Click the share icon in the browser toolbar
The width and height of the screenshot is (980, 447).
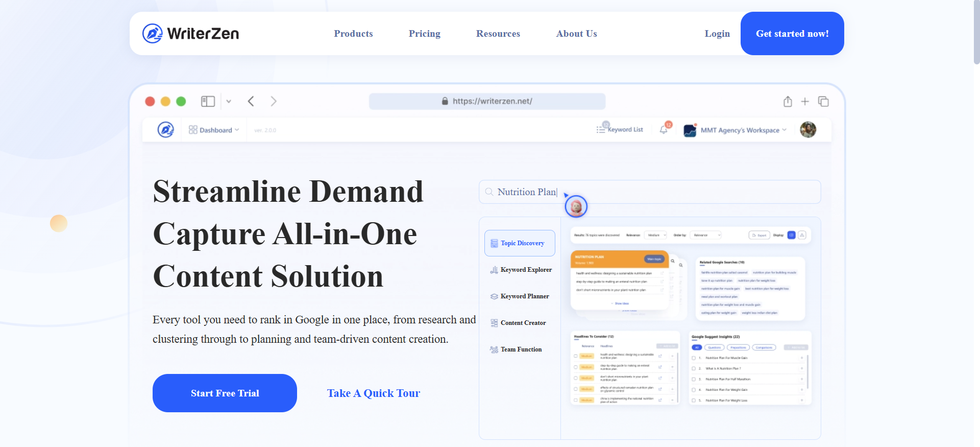coord(788,101)
